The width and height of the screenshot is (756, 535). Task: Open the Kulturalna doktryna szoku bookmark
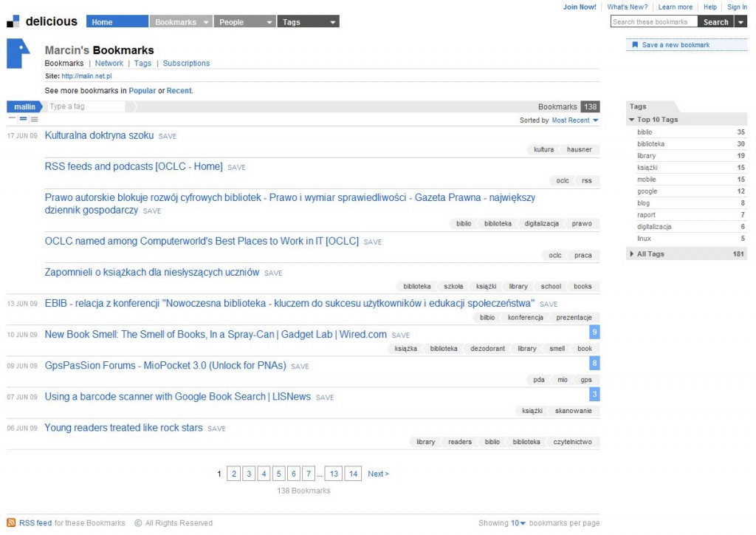pos(100,135)
